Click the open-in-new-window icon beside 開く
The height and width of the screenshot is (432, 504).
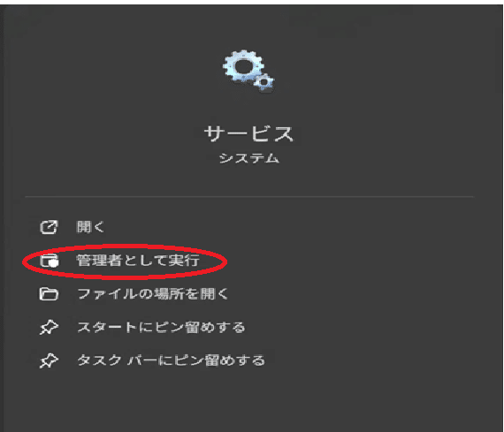tap(49, 227)
